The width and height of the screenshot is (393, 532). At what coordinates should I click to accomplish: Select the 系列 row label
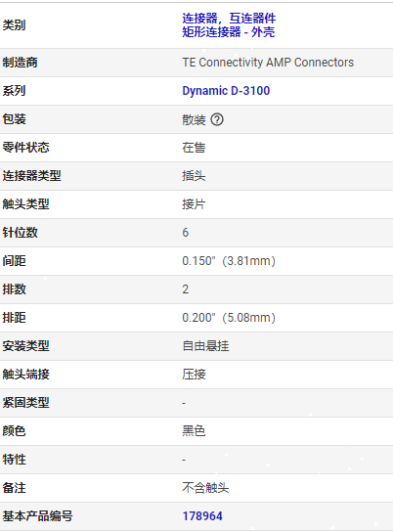coord(14,91)
